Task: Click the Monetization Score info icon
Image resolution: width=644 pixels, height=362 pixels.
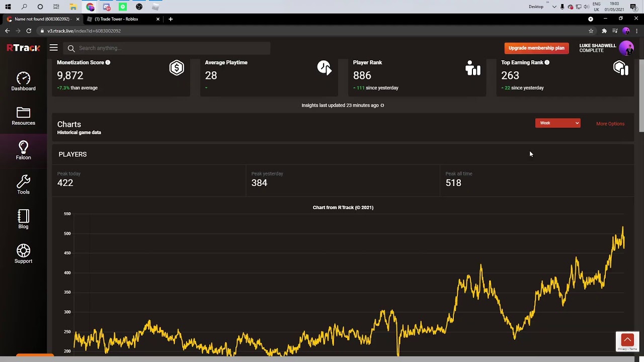Action: [108, 62]
